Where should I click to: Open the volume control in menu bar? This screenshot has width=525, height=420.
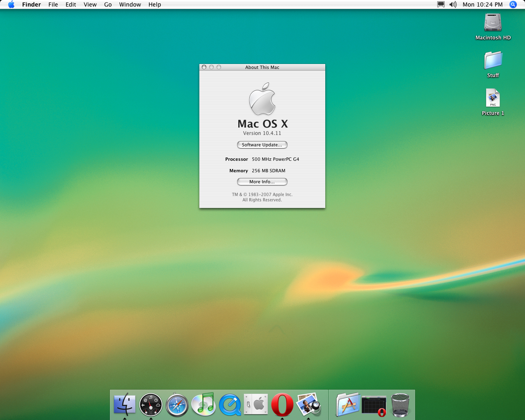[x=453, y=5]
